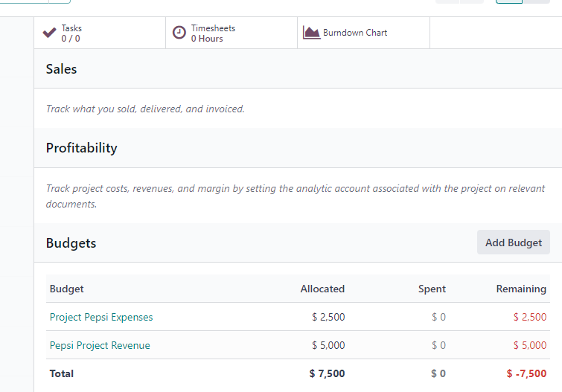Open Timesheets 0 Hours stat label
562x392 pixels.
[x=213, y=33]
